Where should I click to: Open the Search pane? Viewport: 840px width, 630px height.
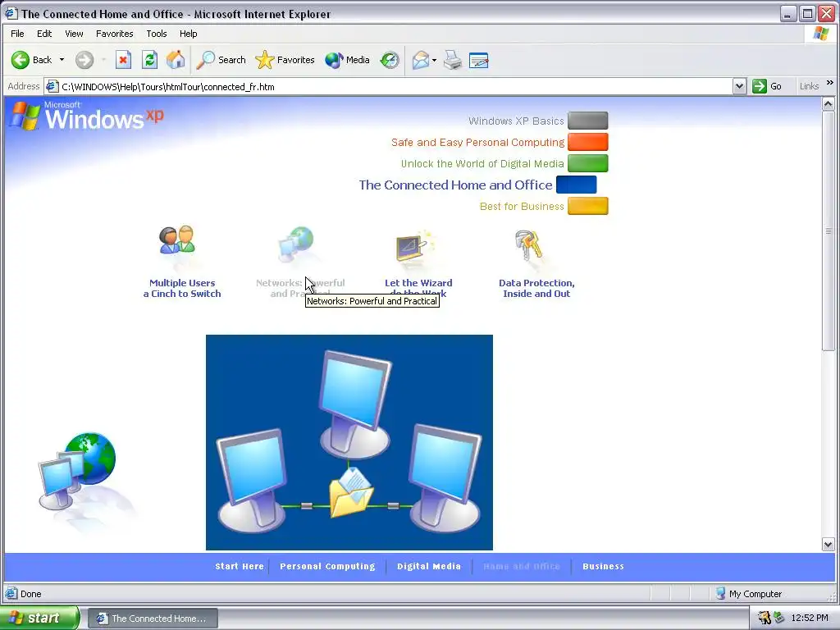pos(221,60)
